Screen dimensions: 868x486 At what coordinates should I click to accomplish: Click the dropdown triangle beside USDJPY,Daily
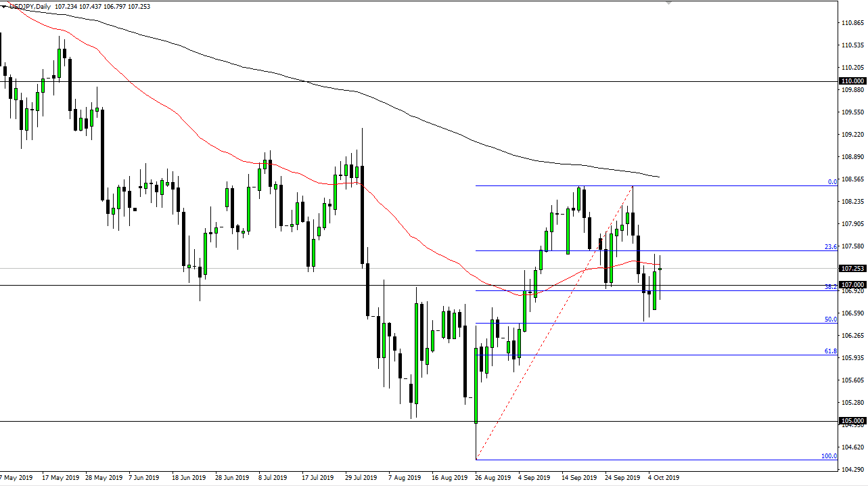pos(3,5)
